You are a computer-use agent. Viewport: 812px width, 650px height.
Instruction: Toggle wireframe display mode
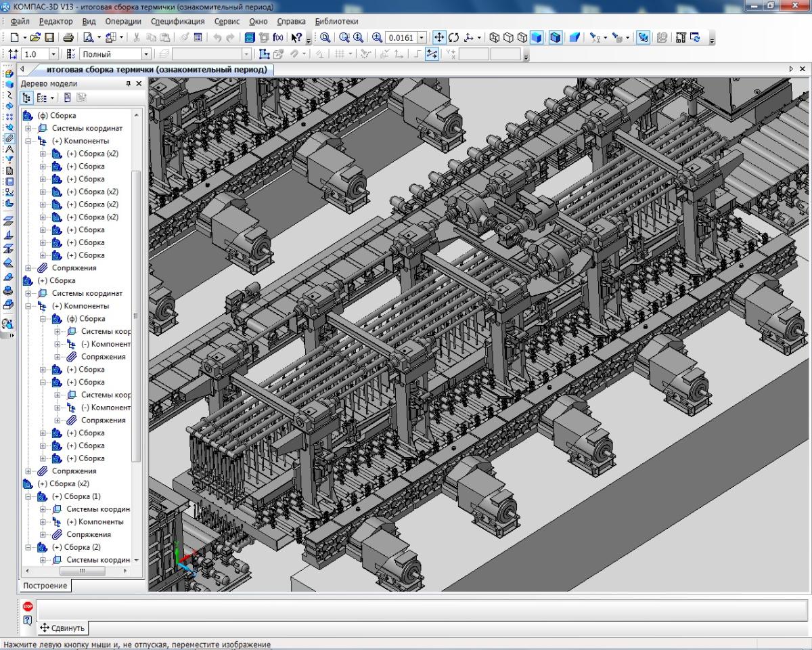pyautogui.click(x=494, y=38)
